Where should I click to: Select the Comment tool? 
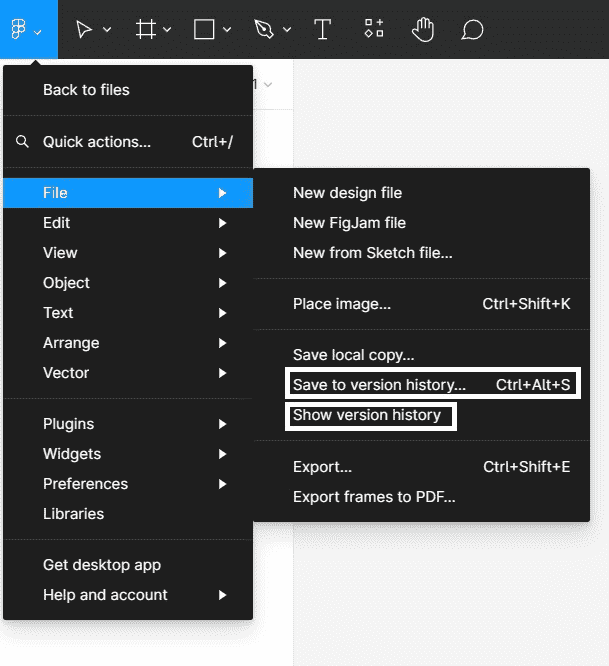coord(472,30)
